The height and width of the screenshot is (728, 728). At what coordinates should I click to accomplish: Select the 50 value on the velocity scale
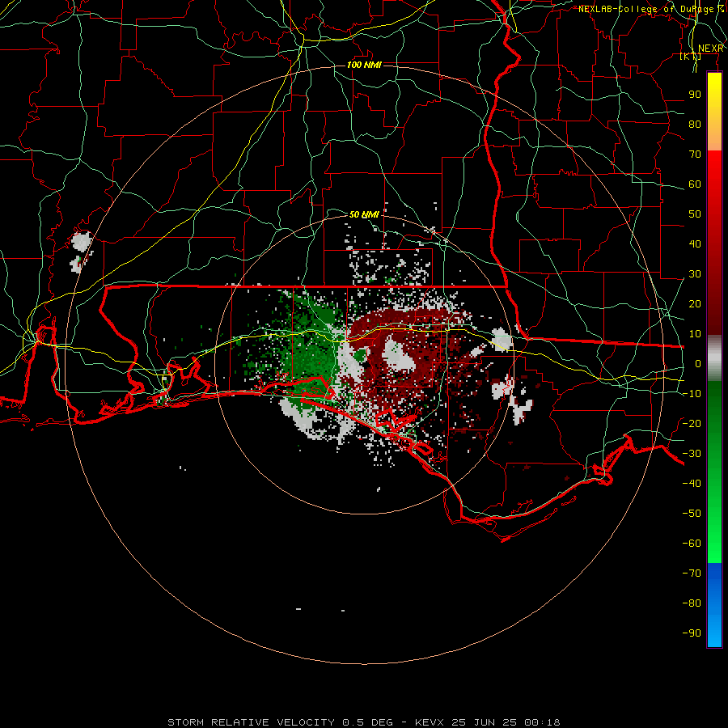coord(695,214)
